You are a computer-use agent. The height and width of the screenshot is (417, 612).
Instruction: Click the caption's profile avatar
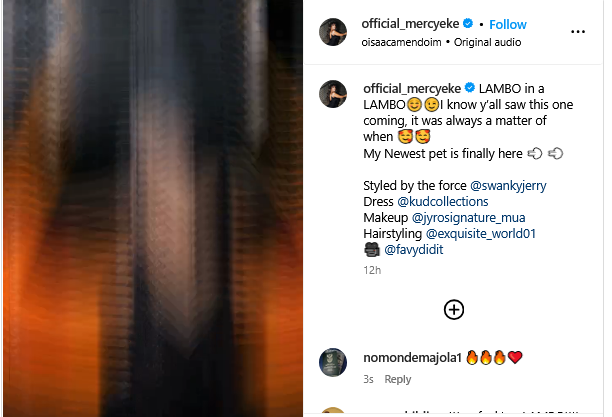tap(333, 94)
